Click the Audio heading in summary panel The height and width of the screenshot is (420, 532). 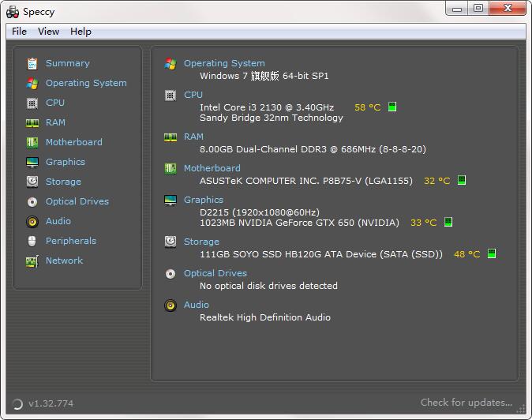point(197,305)
